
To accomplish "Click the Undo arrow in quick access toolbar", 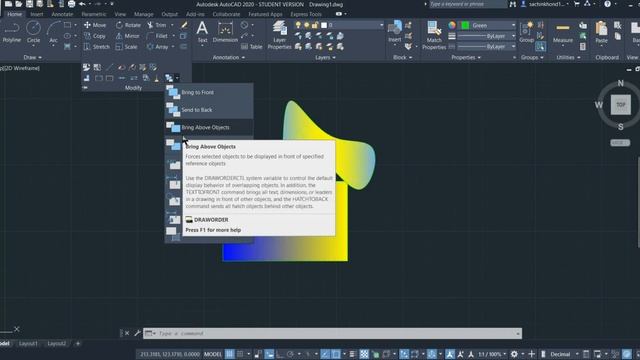I will 82,4.
